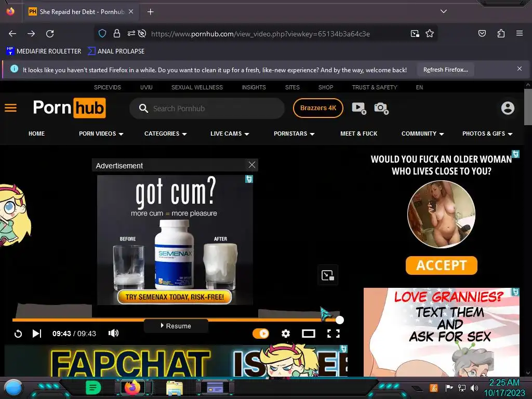
Task: Open the TRUST & SAFETY link
Action: click(375, 87)
